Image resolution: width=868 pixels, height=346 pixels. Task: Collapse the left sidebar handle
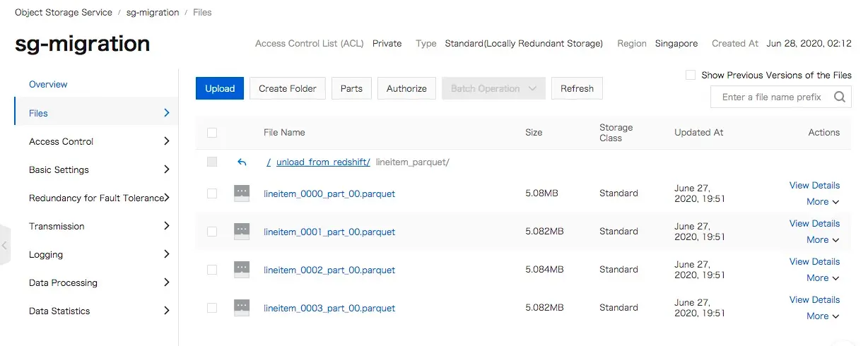5,245
